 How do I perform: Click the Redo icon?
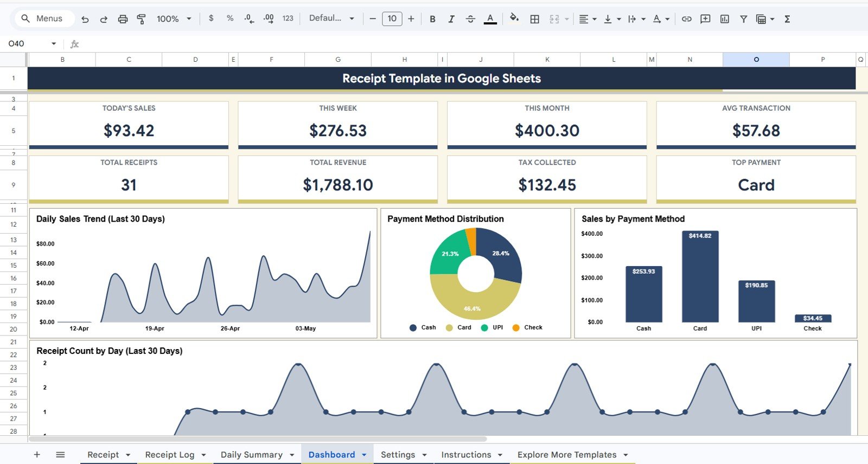(x=104, y=19)
